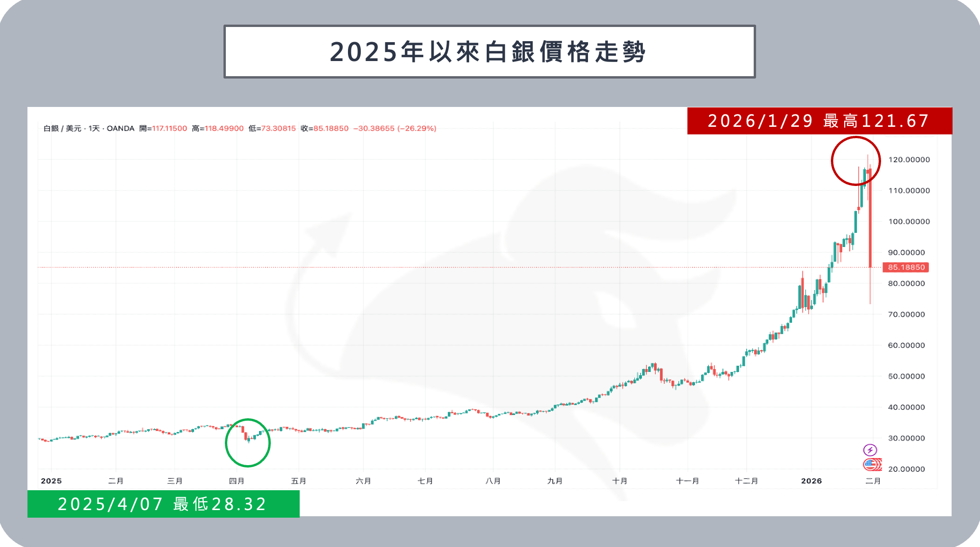
Task: Click the 高=118.49900 high value
Action: point(218,128)
